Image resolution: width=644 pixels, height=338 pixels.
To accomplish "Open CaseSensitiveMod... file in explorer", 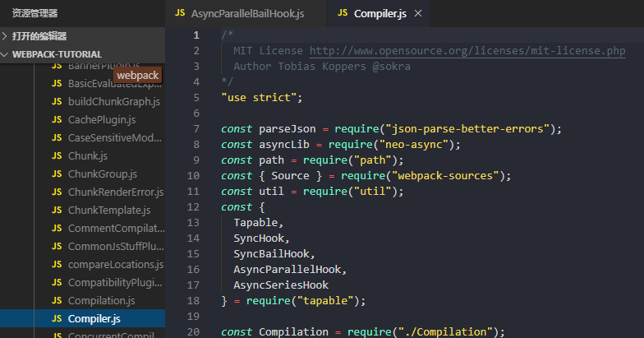I will point(115,138).
